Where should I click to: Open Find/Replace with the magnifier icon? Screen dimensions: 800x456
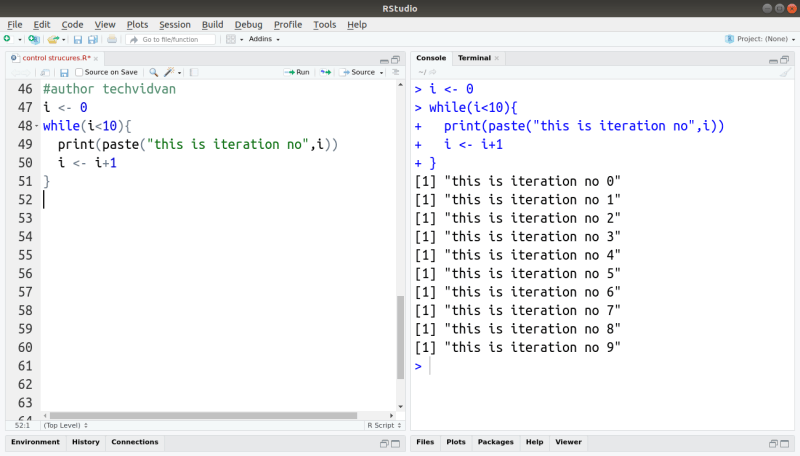pos(153,72)
